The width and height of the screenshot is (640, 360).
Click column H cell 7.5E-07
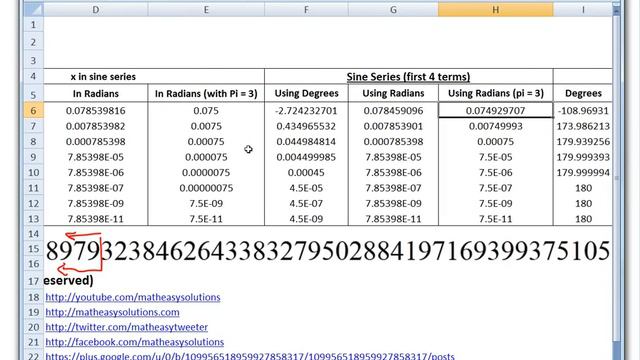pyautogui.click(x=496, y=188)
